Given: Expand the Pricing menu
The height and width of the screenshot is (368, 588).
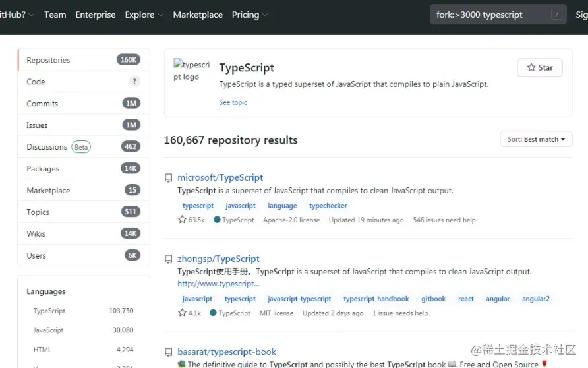Looking at the screenshot, I should pos(250,15).
